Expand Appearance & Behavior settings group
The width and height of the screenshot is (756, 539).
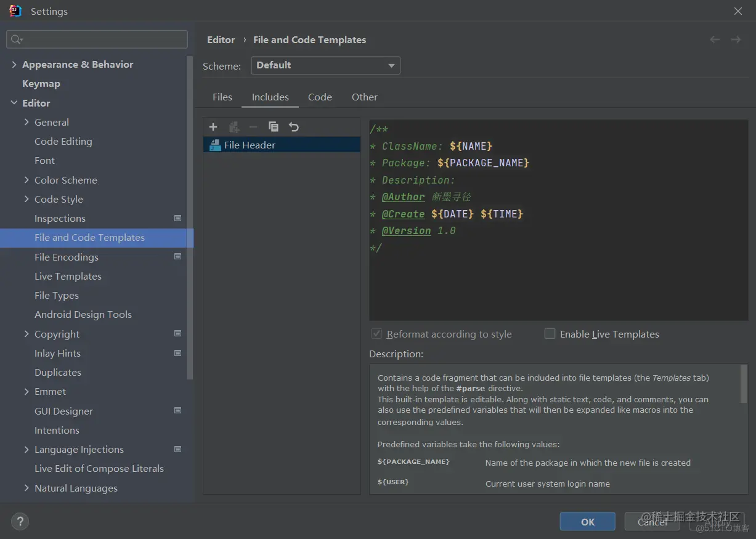[14, 64]
